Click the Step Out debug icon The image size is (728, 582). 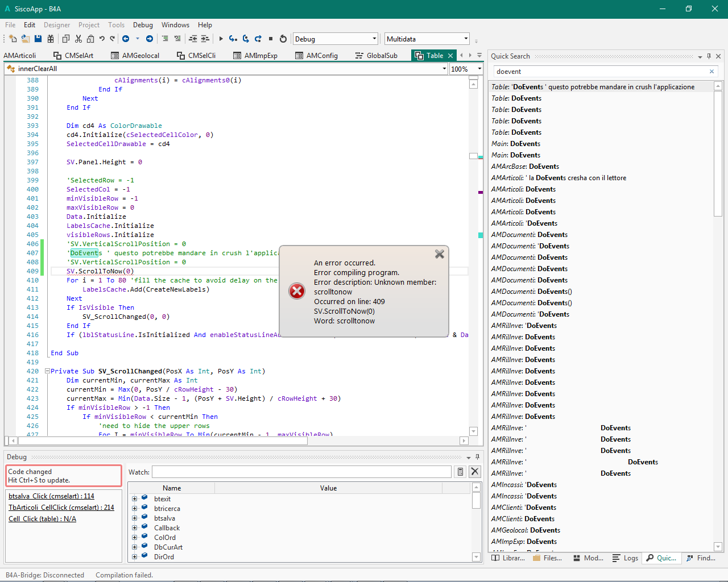[x=258, y=39]
